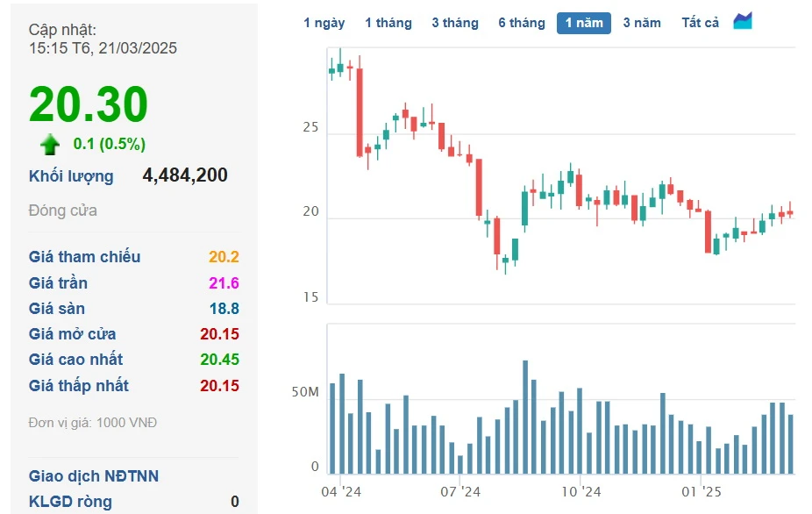Viewport: 812px width, 514px height.
Task: Show the 3 tháng chart period
Action: 454,23
